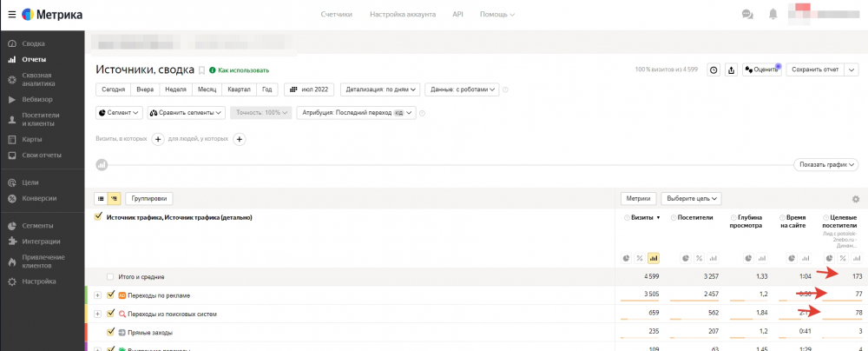Select the Сегодня period
Image resolution: width=868 pixels, height=351 pixels.
113,89
